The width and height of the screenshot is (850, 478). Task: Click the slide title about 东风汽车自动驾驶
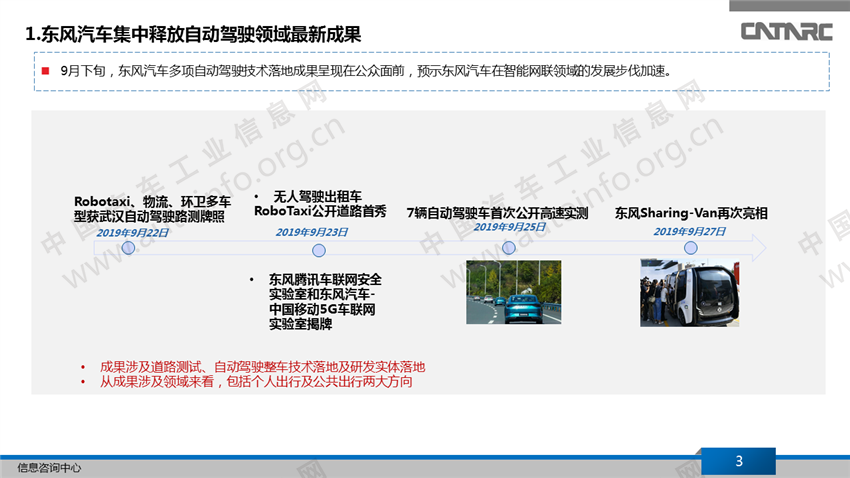click(x=193, y=34)
